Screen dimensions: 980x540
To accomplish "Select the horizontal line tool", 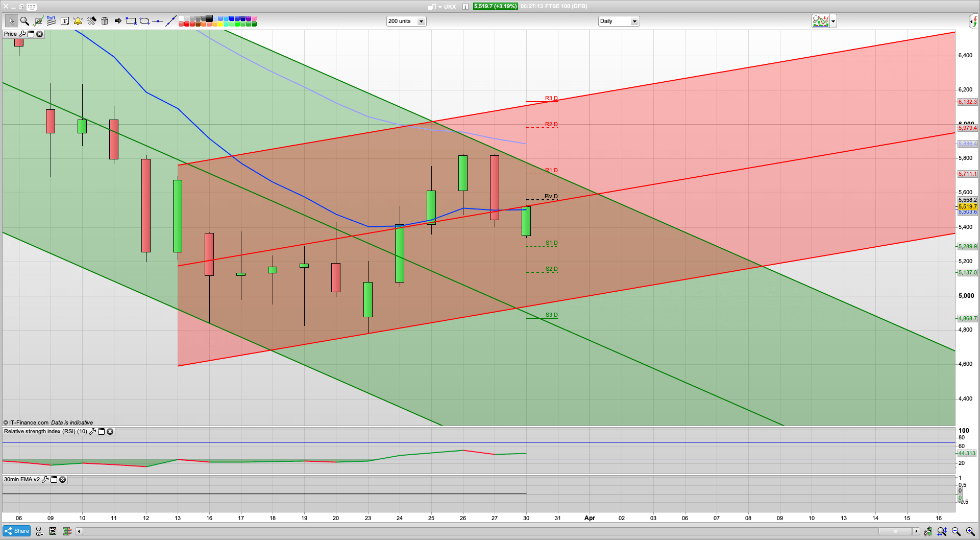I will tap(158, 21).
